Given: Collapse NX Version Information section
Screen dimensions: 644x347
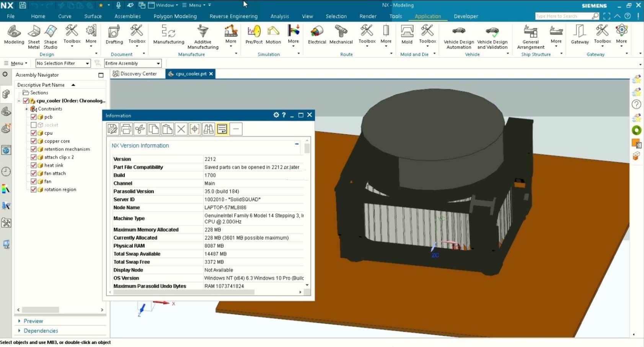Looking at the screenshot, I should (297, 144).
